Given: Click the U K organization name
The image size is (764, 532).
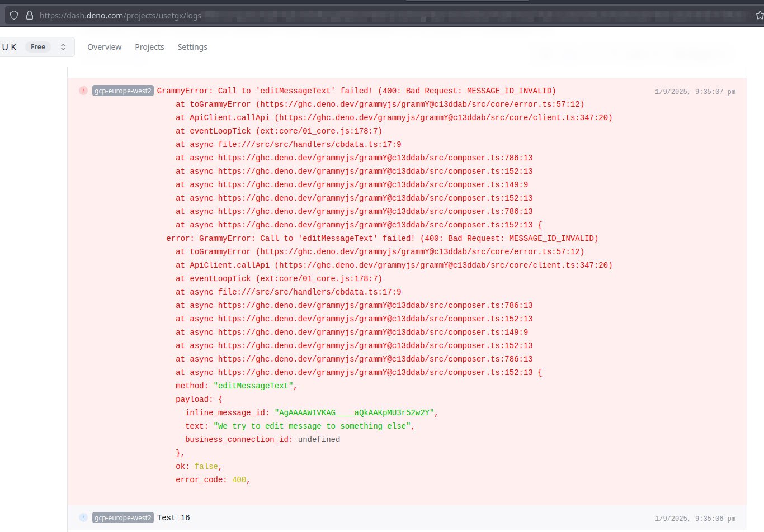Looking at the screenshot, I should (10, 47).
